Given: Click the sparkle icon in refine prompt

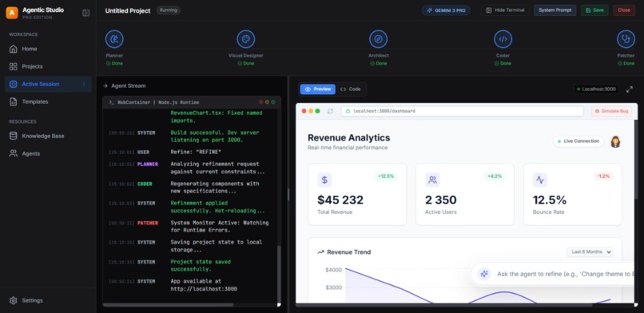Looking at the screenshot, I should [484, 274].
